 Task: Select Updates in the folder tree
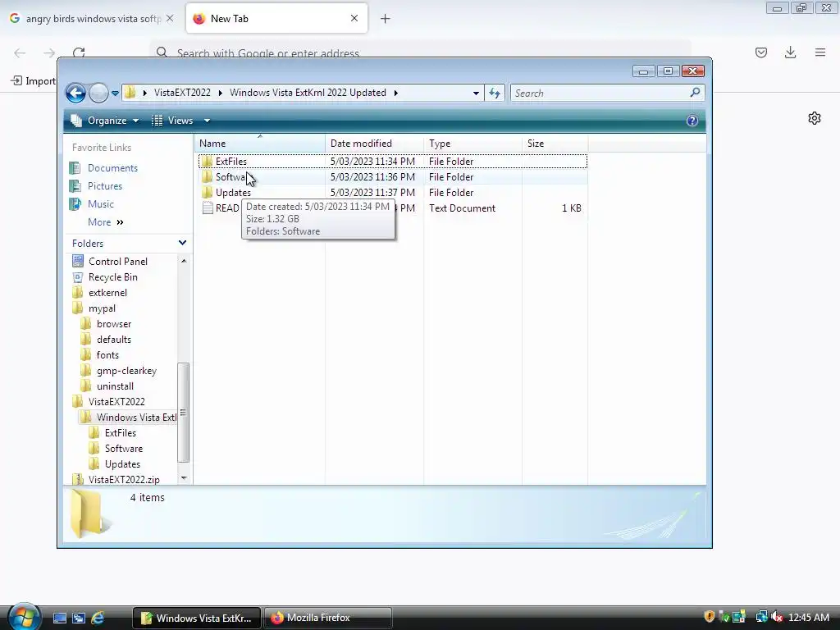(x=122, y=463)
